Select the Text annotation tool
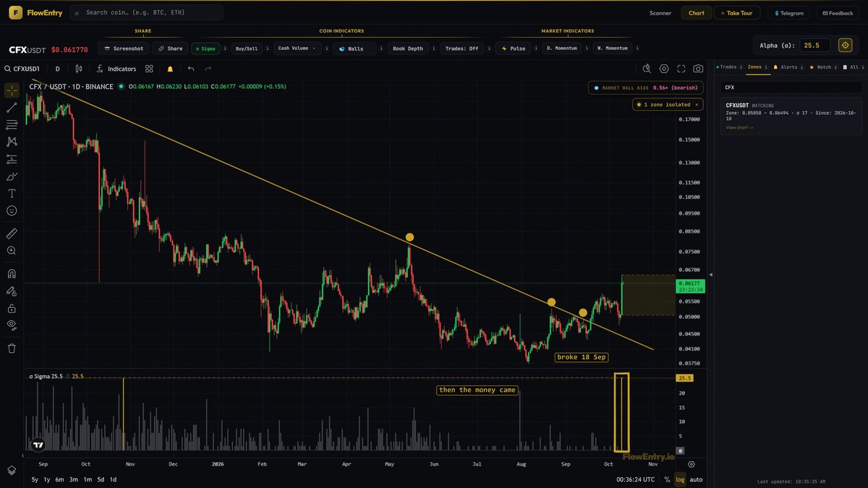 pos(12,194)
